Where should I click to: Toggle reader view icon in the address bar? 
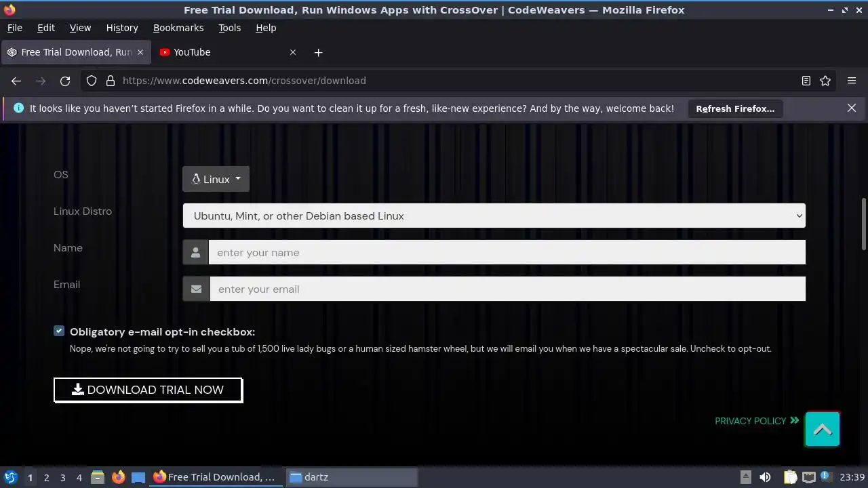click(x=806, y=81)
